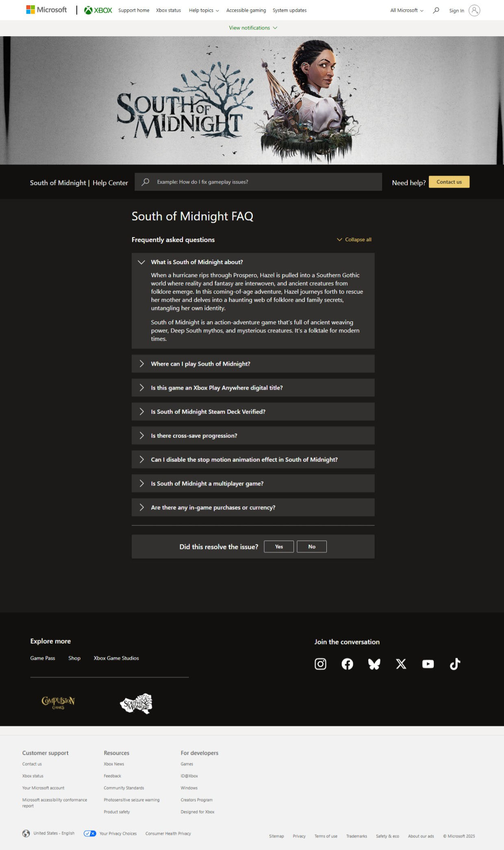Open the Bluesky butterfly icon
Screen dimensions: 504x850
374,664
